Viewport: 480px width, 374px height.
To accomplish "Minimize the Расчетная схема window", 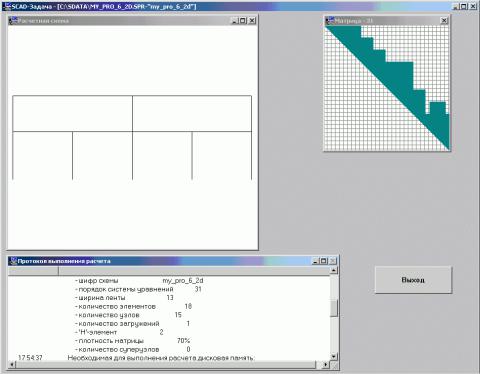I will (234, 21).
